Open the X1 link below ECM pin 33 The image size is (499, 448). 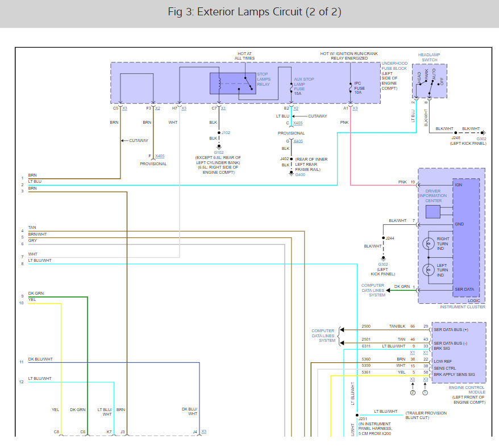coord(426,353)
